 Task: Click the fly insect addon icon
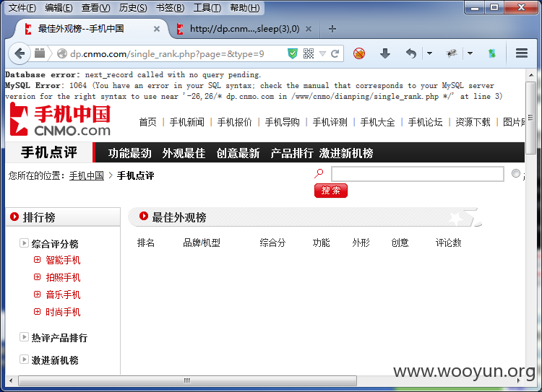pos(451,53)
